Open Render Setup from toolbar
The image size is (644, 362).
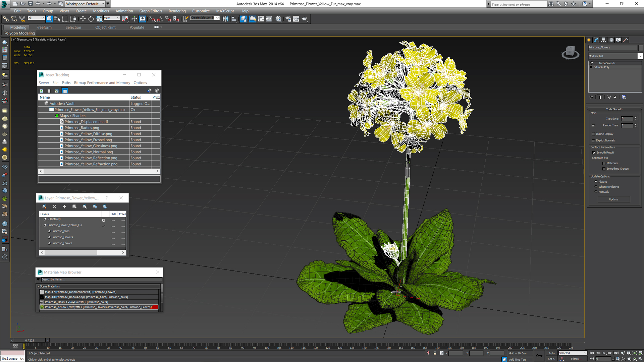[x=288, y=19]
